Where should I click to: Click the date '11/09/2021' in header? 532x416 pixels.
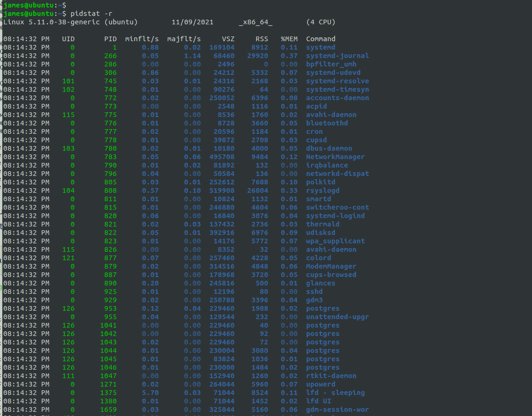[x=193, y=22]
